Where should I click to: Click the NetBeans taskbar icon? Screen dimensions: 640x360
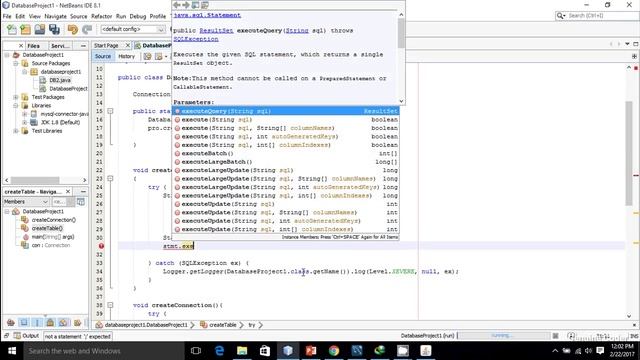click(288, 351)
